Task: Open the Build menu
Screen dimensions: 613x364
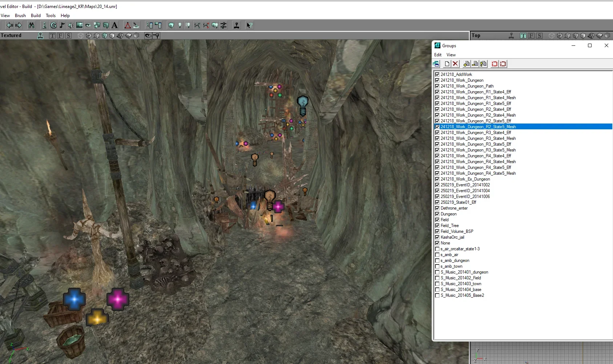Action: pos(36,16)
